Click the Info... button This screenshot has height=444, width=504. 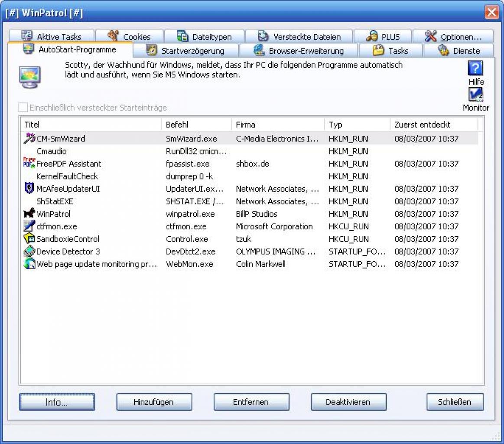click(x=57, y=402)
